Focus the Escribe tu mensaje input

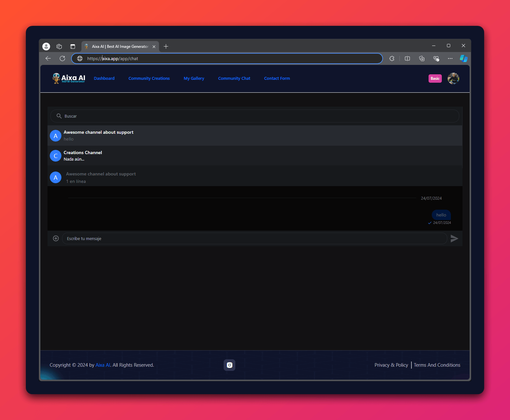[254, 238]
